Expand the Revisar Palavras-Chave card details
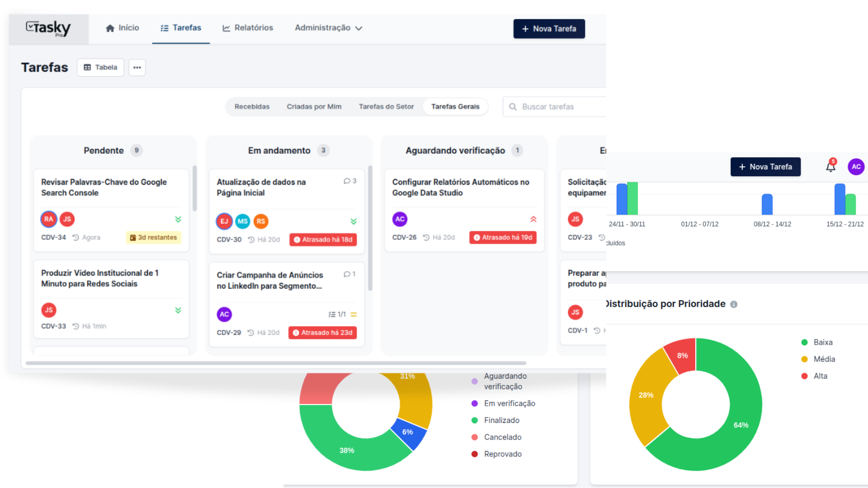Screen dimensions: 868x488 pyautogui.click(x=178, y=219)
